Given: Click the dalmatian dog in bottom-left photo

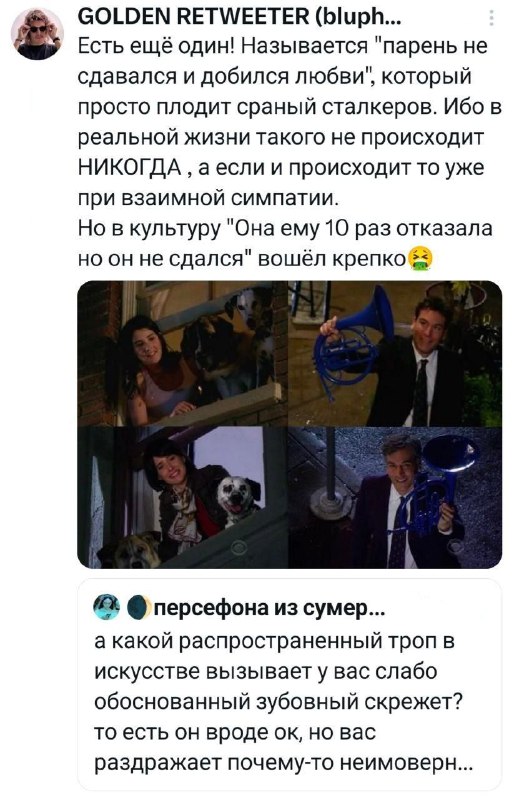Looking at the screenshot, I should coord(236,498).
